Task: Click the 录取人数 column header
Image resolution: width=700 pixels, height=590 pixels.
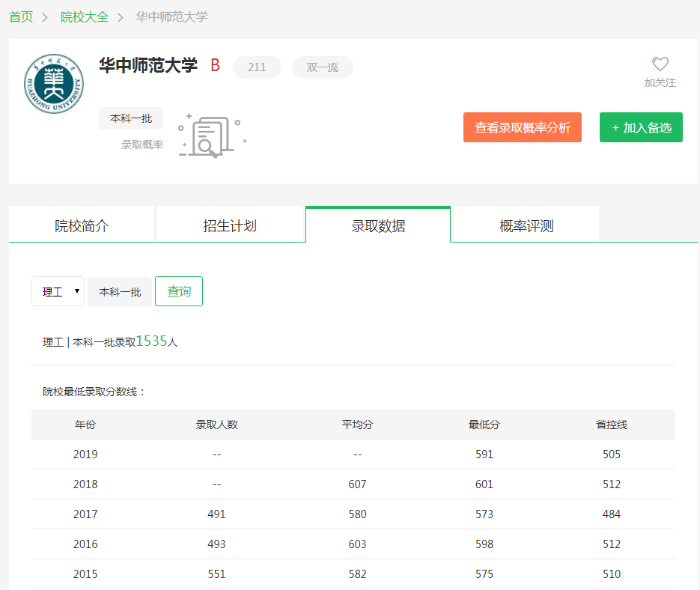Action: click(x=216, y=425)
